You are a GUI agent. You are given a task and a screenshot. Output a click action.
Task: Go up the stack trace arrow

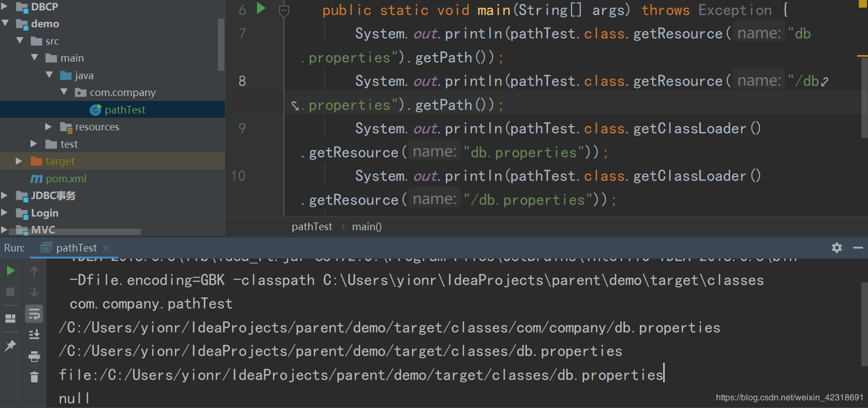(34, 271)
